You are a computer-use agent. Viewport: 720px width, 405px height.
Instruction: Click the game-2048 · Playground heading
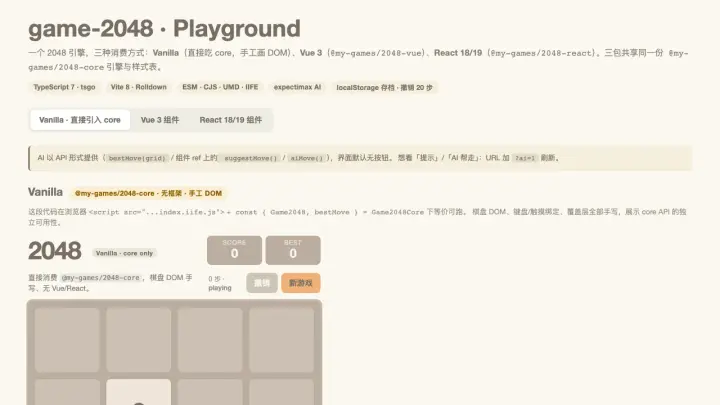(x=164, y=28)
